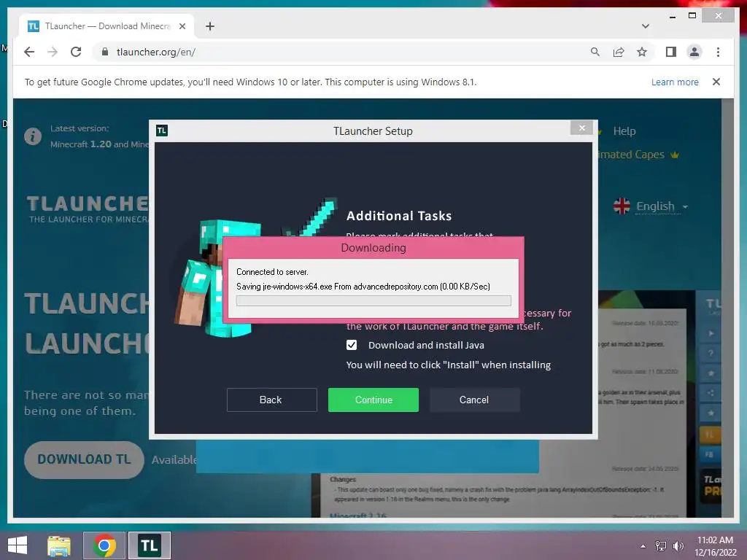Image resolution: width=747 pixels, height=560 pixels.
Task: Close the TLauncher browser tab
Action: click(x=182, y=26)
